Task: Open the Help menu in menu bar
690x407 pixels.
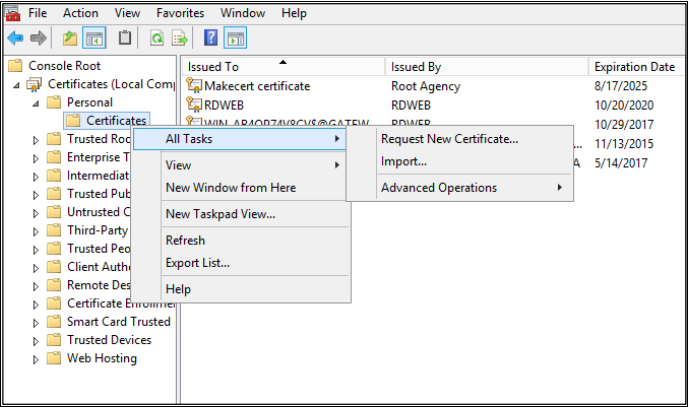Action: pyautogui.click(x=294, y=13)
